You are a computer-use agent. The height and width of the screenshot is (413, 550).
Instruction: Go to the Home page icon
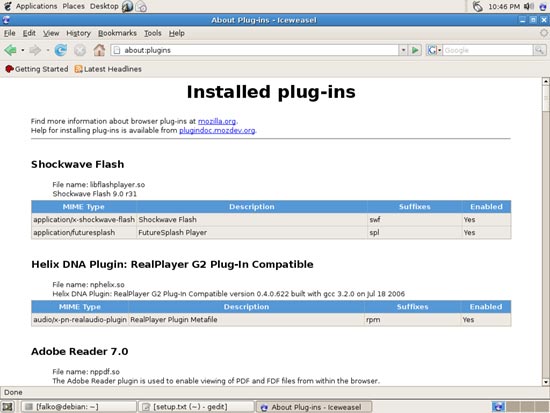coord(99,51)
